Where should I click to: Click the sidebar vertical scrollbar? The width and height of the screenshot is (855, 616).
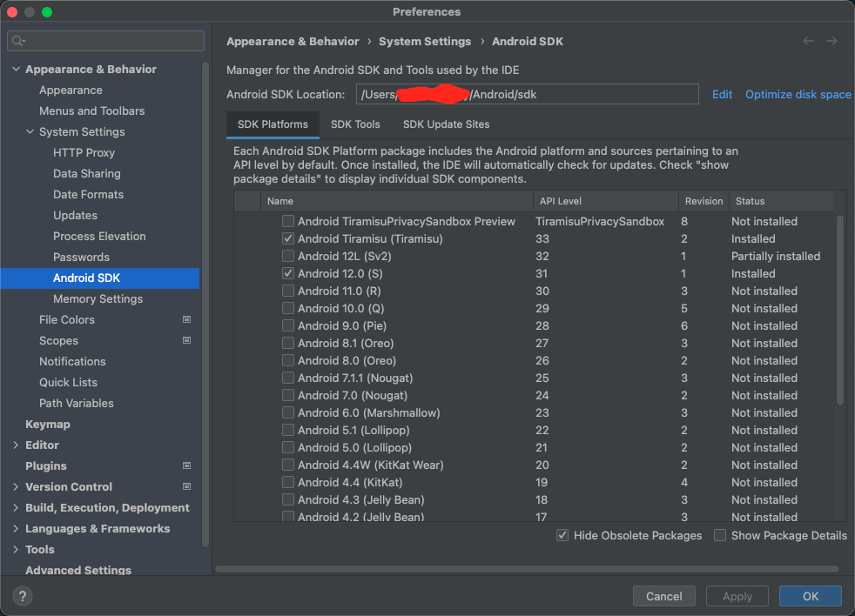click(205, 305)
